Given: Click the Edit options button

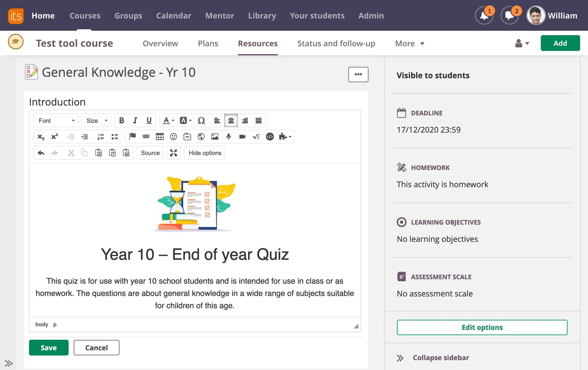Looking at the screenshot, I should (x=482, y=327).
